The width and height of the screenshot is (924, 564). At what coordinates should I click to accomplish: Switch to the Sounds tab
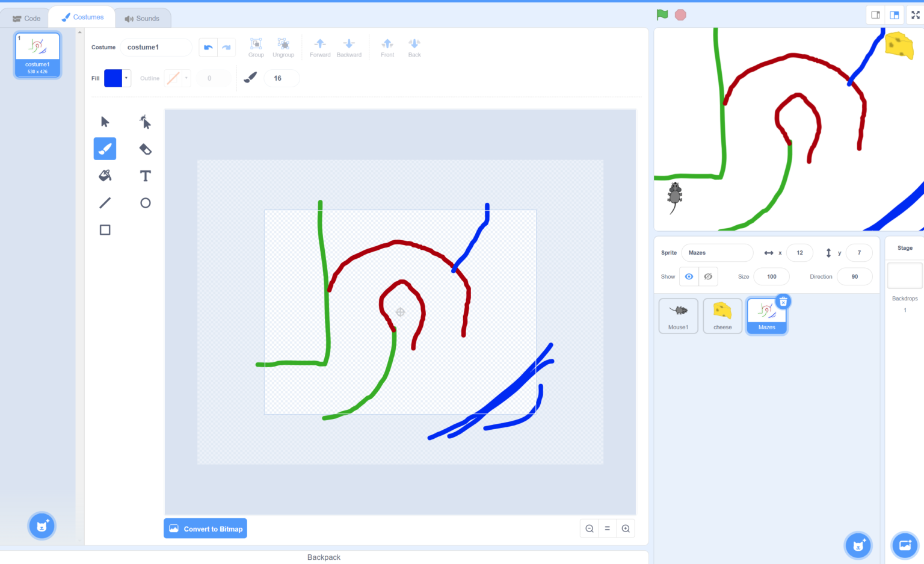[x=143, y=17]
